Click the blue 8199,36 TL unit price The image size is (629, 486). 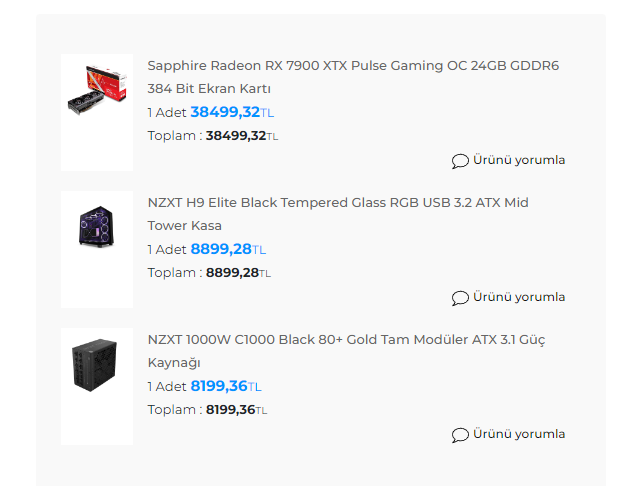225,386
